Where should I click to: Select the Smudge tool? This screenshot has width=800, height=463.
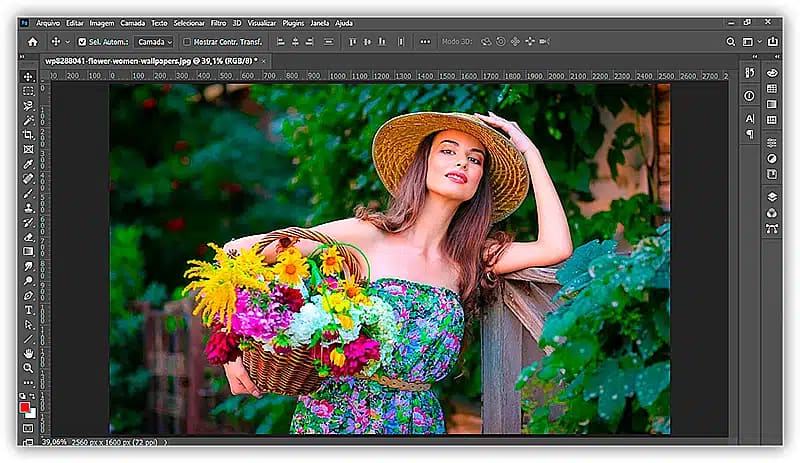tap(28, 266)
